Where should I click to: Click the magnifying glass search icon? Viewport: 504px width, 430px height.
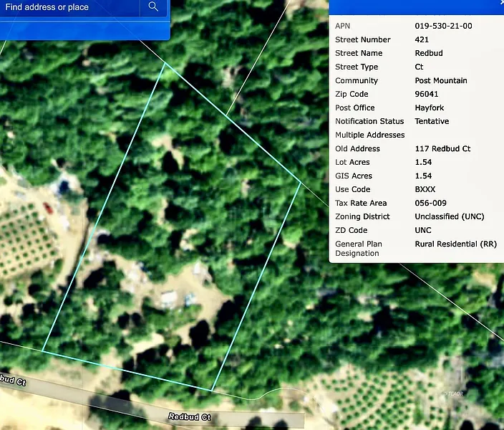(x=153, y=7)
